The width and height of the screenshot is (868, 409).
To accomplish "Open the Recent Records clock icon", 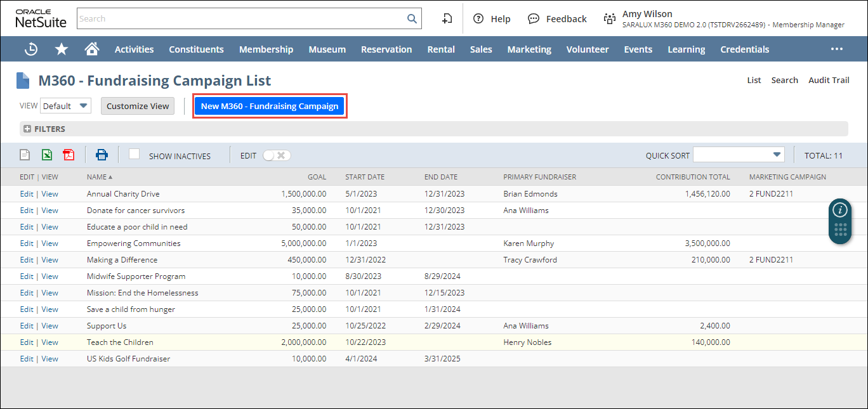I will click(30, 49).
